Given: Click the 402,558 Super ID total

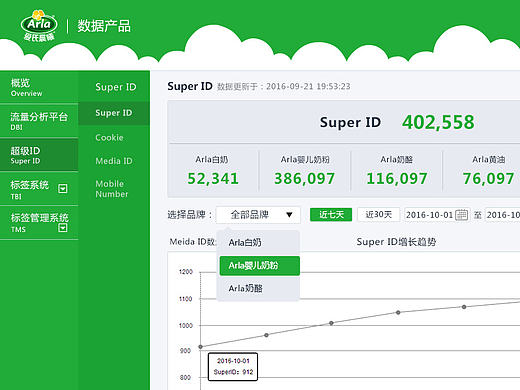Looking at the screenshot, I should pyautogui.click(x=438, y=122).
